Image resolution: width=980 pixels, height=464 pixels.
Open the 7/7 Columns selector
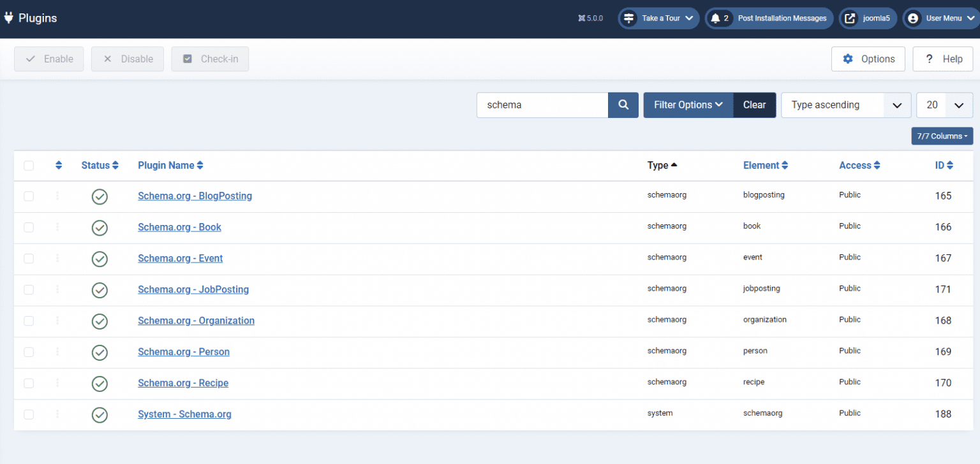tap(942, 136)
